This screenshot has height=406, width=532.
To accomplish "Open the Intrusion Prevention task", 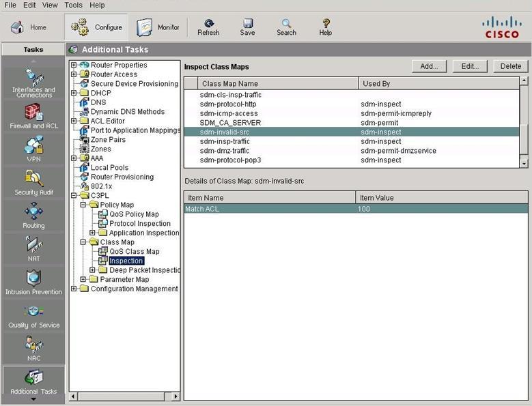I will tap(33, 282).
